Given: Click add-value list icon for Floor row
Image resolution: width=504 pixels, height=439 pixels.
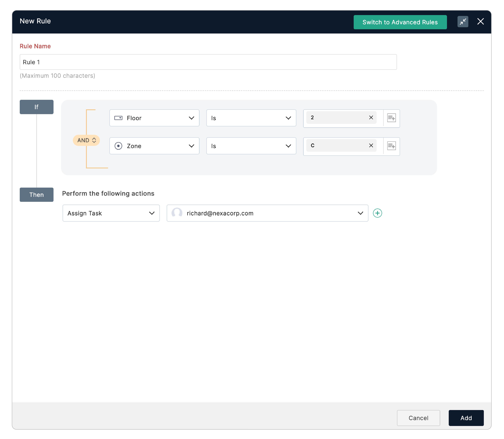Looking at the screenshot, I should pyautogui.click(x=391, y=118).
